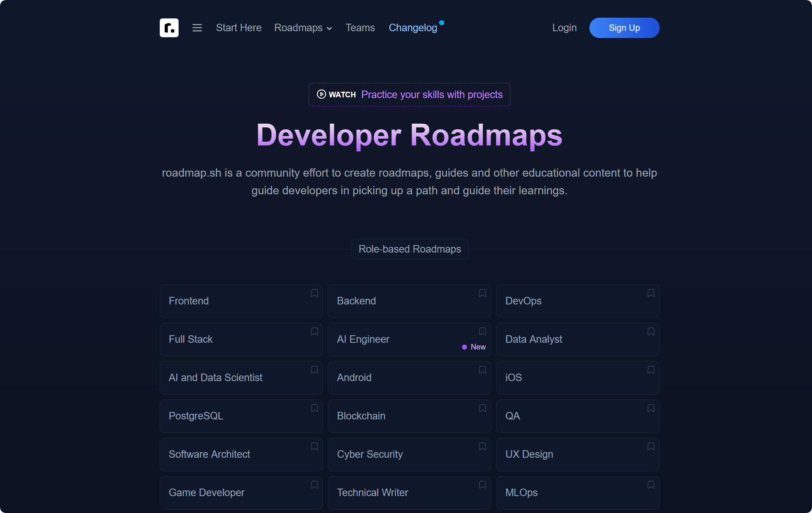Open the Cyber Security roadmap card
The width and height of the screenshot is (812, 513).
coord(409,454)
